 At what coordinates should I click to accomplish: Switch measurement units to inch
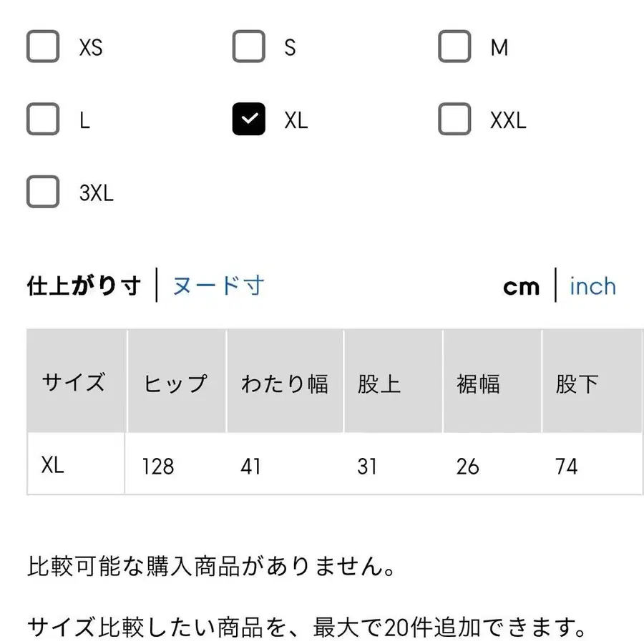pos(592,286)
